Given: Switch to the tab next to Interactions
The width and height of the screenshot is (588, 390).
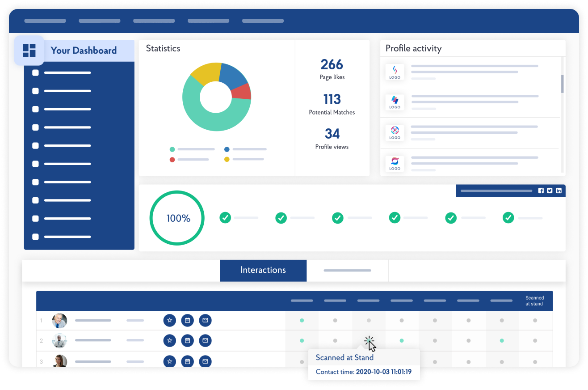Looking at the screenshot, I should tap(347, 271).
